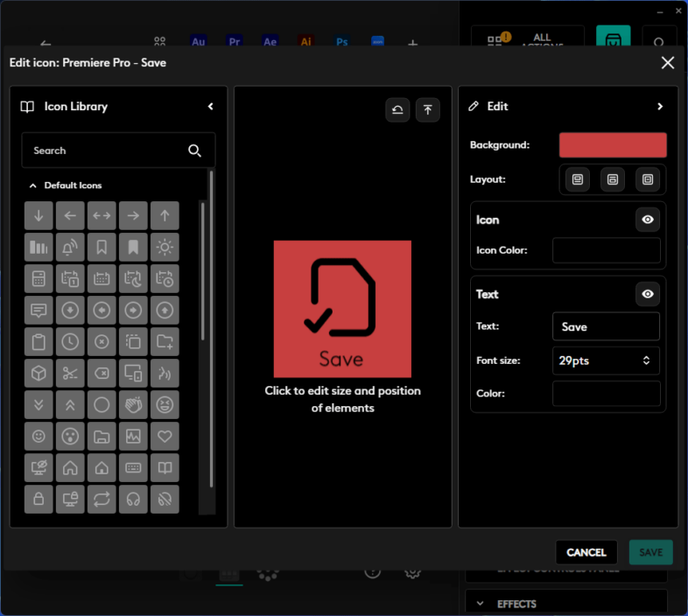This screenshot has width=688, height=616.
Task: Select the clapping hands icon
Action: (133, 404)
